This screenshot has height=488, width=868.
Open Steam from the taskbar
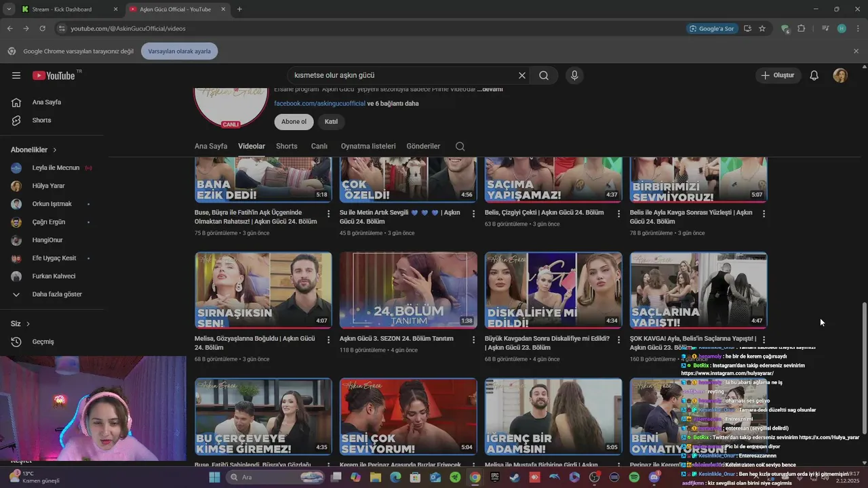click(x=515, y=477)
